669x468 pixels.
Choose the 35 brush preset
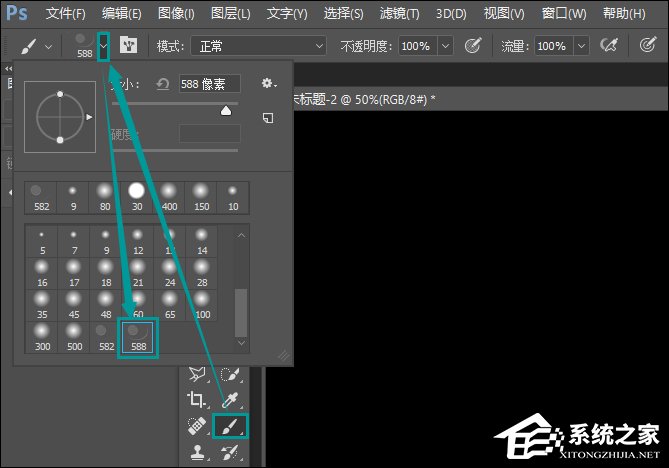[42, 305]
